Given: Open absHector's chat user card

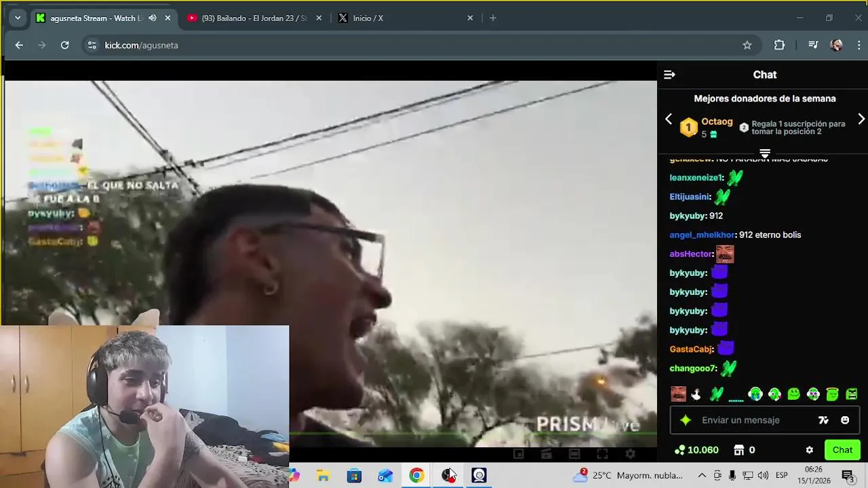Looking at the screenshot, I should tap(691, 254).
